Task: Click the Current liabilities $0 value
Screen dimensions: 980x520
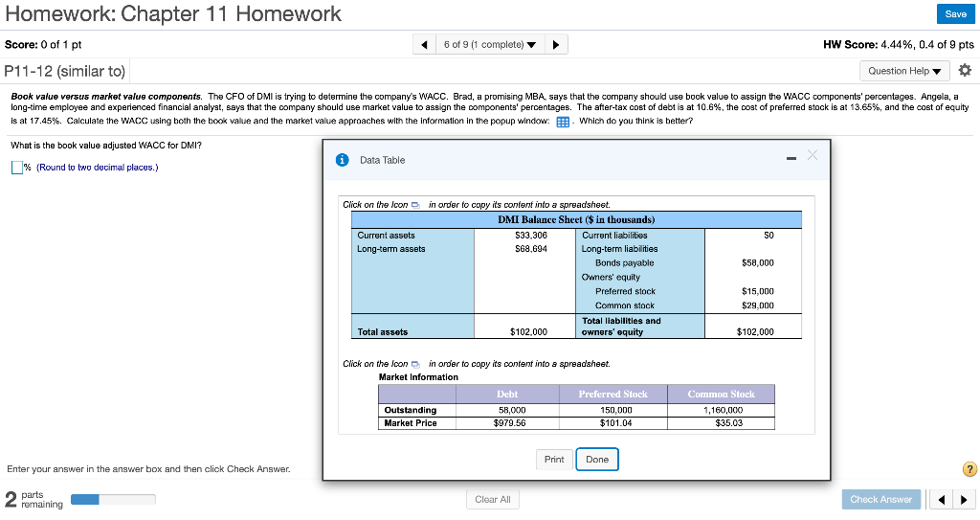Action: coord(768,236)
